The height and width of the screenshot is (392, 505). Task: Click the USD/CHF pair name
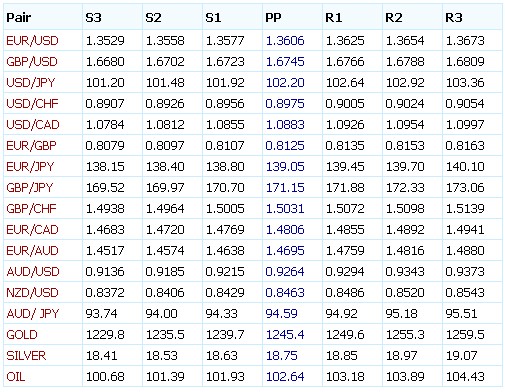tap(32, 104)
